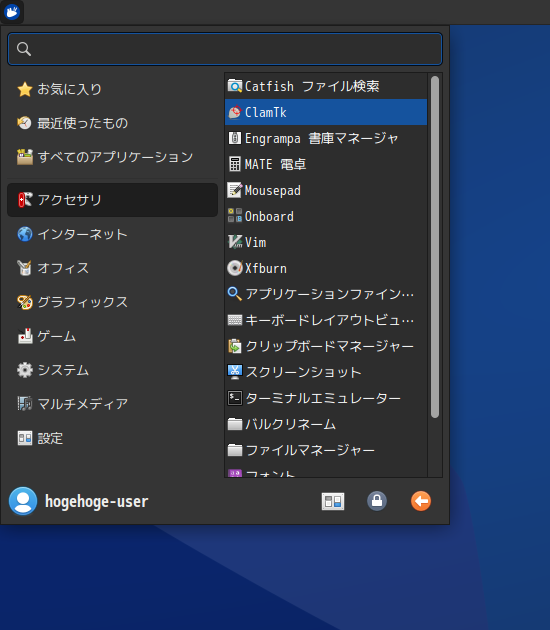Viewport: 550px width, 630px height.
Task: Click the search field in the menu
Action: [225, 49]
